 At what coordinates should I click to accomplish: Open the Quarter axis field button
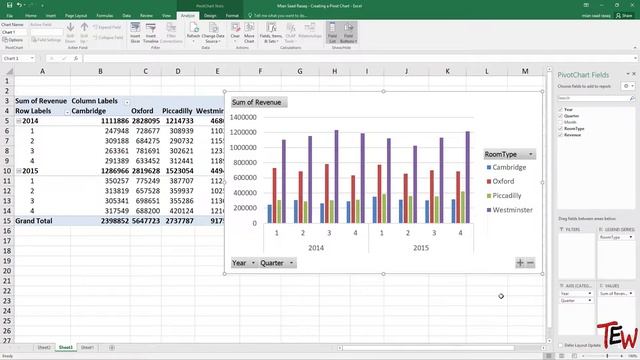coord(277,263)
